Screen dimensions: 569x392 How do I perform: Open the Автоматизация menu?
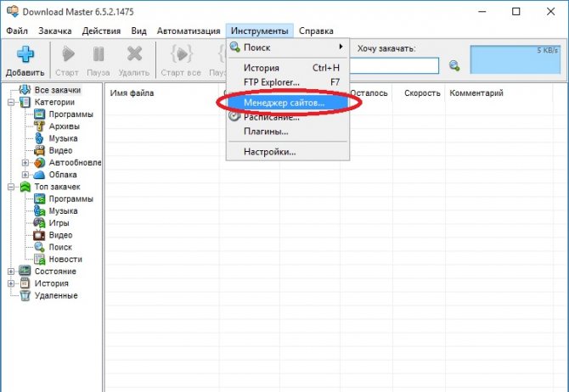click(x=189, y=31)
